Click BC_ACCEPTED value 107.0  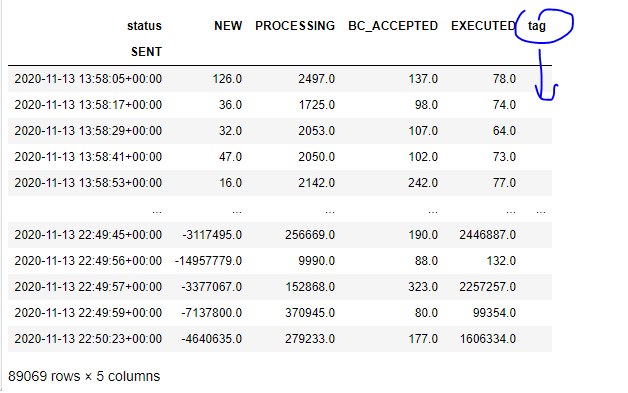pos(423,131)
